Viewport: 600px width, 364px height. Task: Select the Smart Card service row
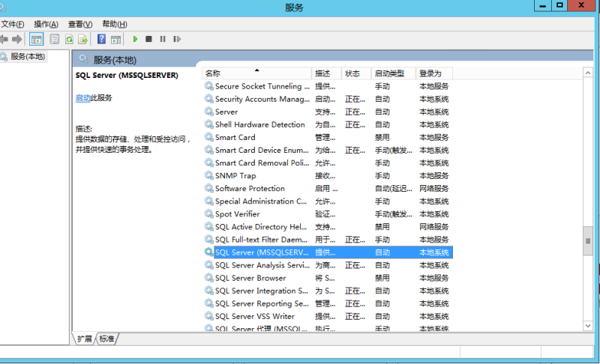point(328,137)
